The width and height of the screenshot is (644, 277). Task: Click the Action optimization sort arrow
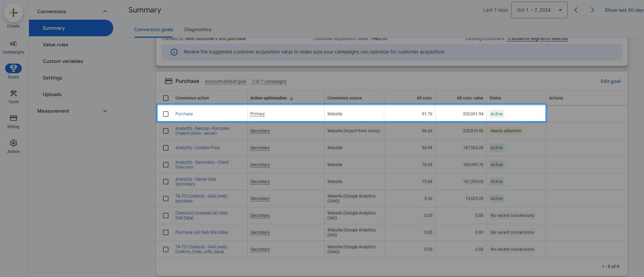pos(291,98)
